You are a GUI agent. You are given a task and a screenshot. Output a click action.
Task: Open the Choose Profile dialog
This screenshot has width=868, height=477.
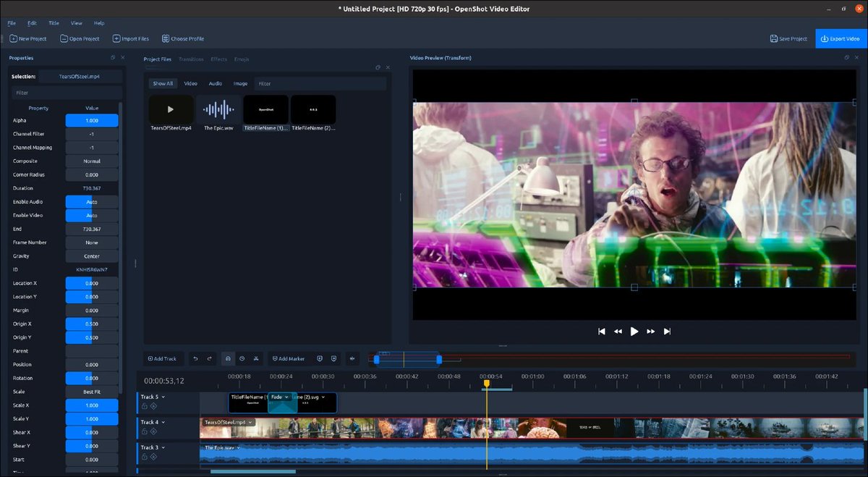coord(183,38)
